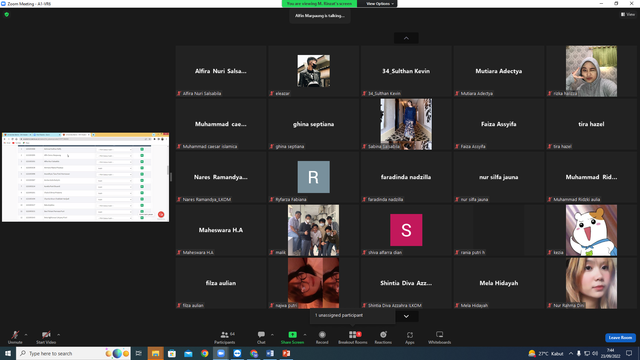This screenshot has width=640, height=360.
Task: Select kezia's cartoon hamster tile
Action: pyautogui.click(x=591, y=230)
